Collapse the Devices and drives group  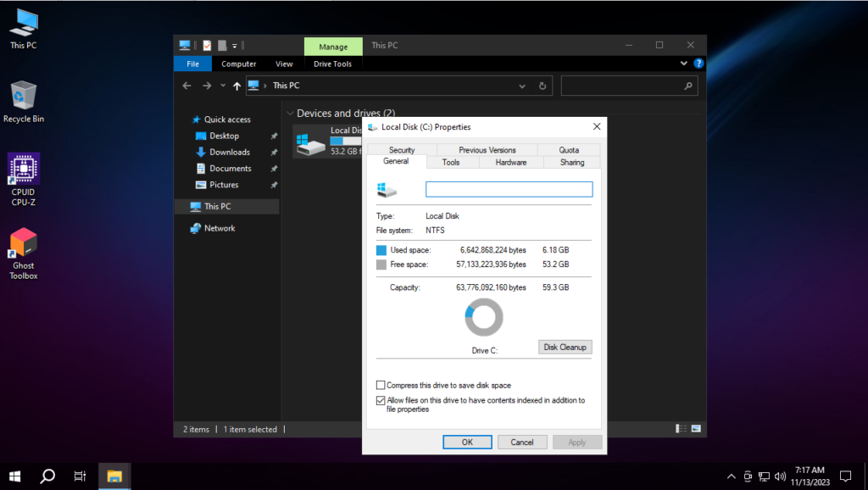(289, 114)
